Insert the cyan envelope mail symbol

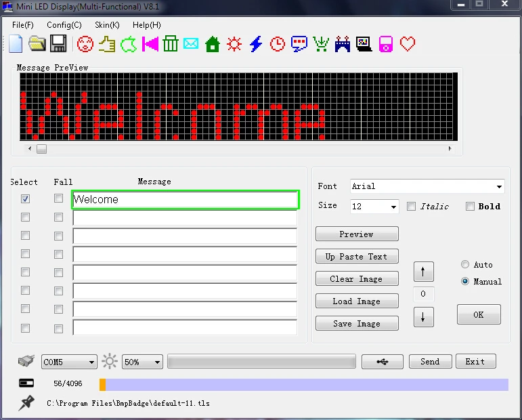click(191, 43)
